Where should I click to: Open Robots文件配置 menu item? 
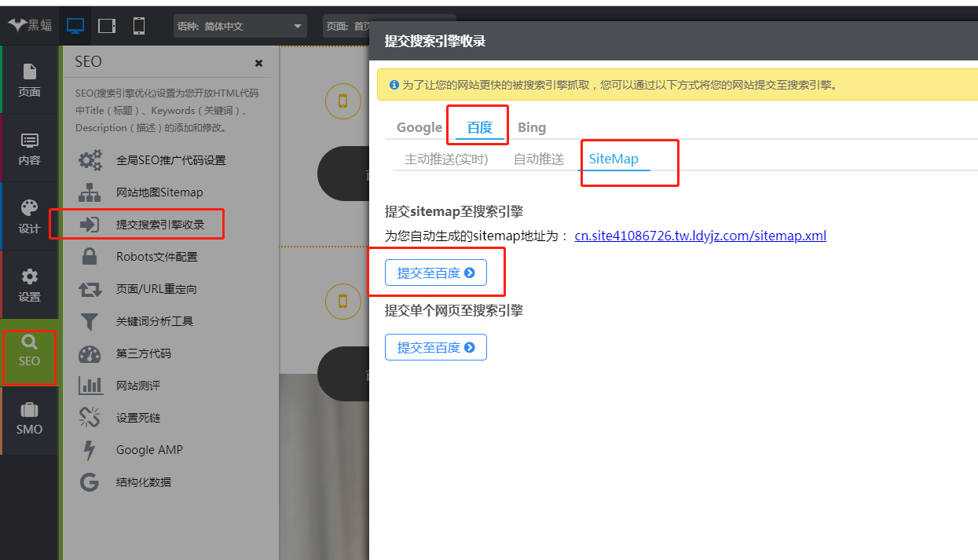(x=156, y=257)
